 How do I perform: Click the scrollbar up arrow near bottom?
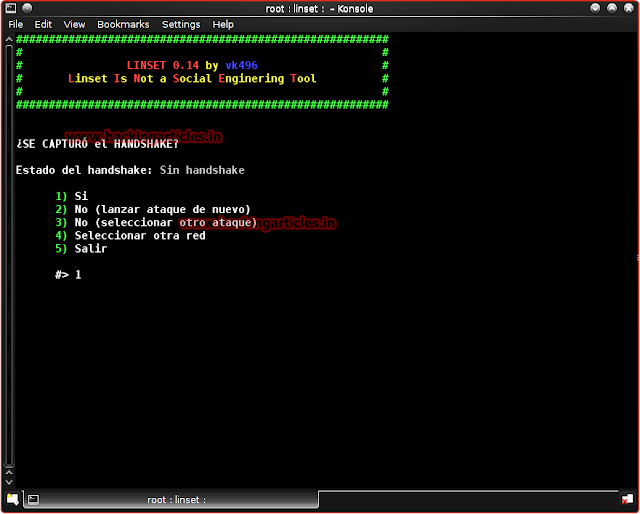[9, 472]
